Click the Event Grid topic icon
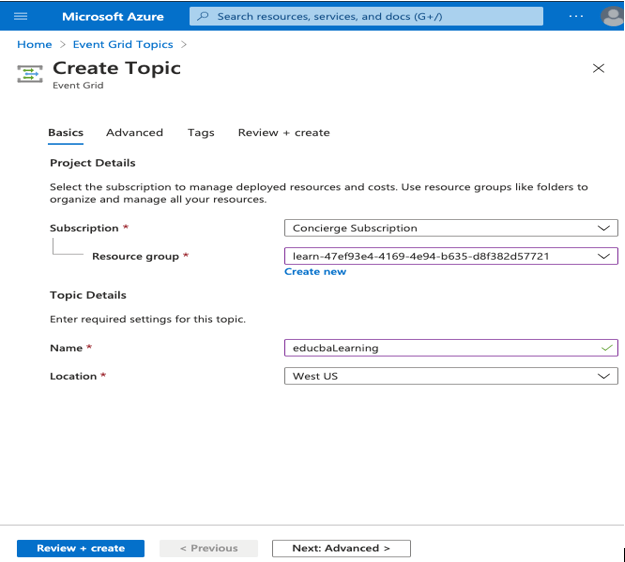 tap(31, 74)
